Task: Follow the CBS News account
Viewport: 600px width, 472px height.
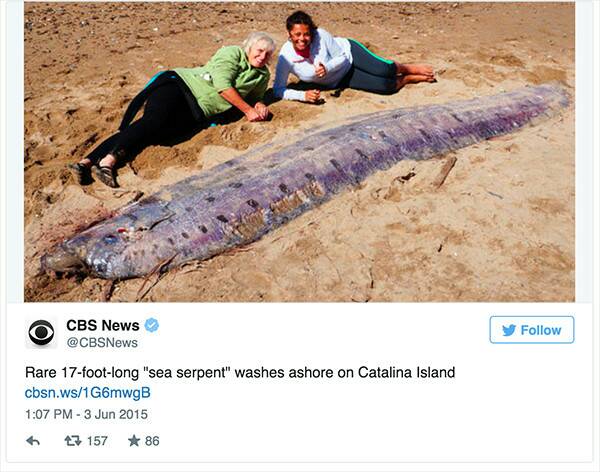Action: click(532, 330)
